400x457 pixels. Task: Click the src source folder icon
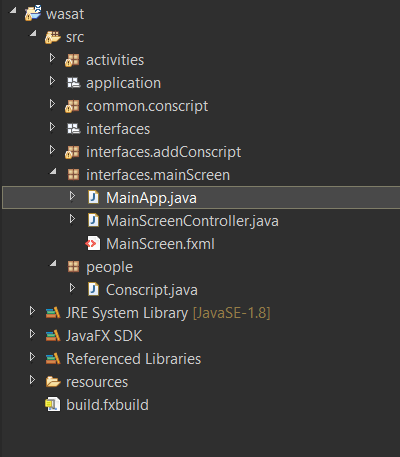(x=53, y=37)
